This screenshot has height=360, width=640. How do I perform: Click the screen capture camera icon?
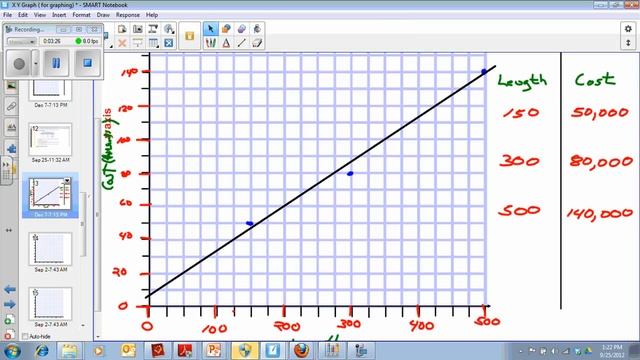(138, 29)
